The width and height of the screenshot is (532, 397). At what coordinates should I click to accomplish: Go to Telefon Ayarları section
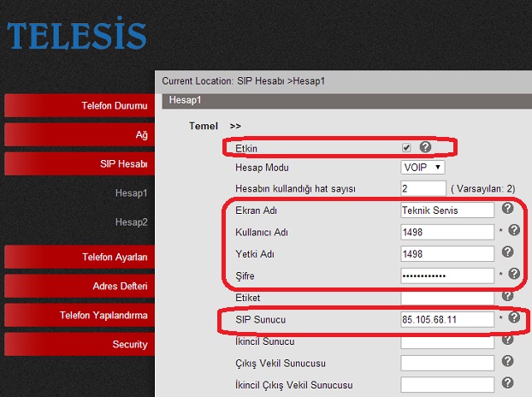pyautogui.click(x=78, y=257)
